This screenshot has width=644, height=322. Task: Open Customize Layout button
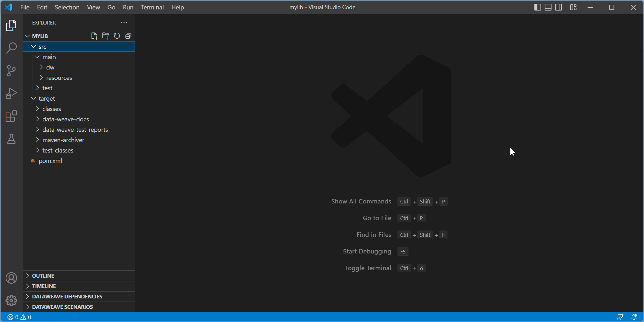pyautogui.click(x=573, y=7)
